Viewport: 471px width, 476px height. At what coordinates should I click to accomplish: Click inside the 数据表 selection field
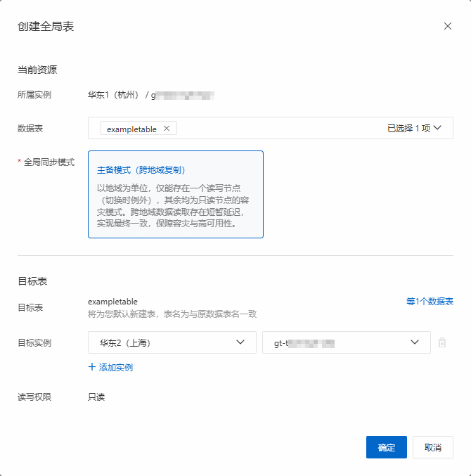tap(271, 128)
